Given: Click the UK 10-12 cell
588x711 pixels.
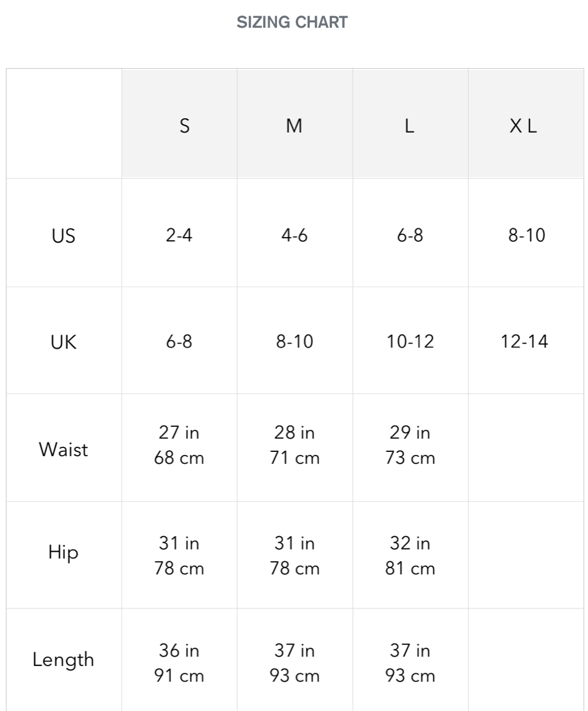Looking at the screenshot, I should point(410,341).
